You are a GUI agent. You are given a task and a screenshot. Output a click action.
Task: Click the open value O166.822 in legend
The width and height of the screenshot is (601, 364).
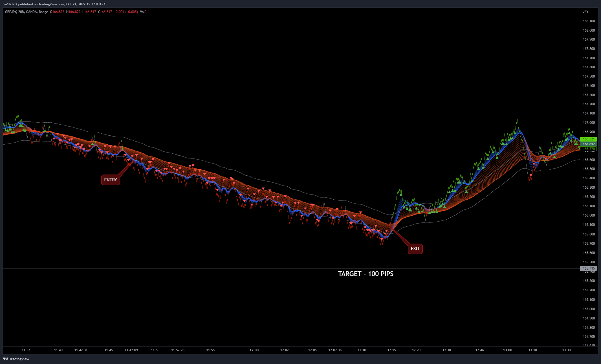[57, 12]
